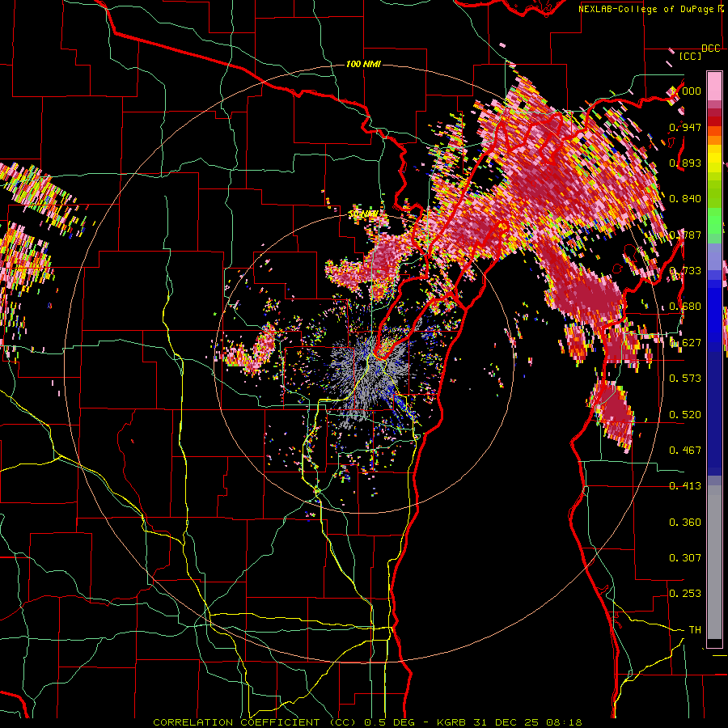The height and width of the screenshot is (728, 728).
Task: Select the 0.627 legend value
Action: click(x=685, y=343)
